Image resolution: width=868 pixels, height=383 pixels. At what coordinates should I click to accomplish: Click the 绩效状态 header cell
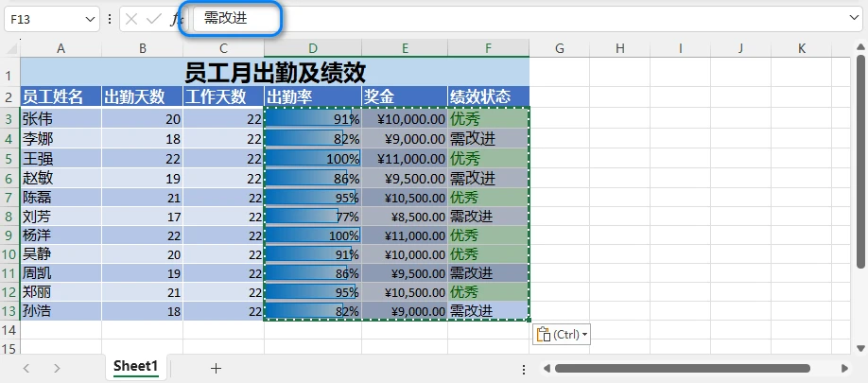pos(488,96)
